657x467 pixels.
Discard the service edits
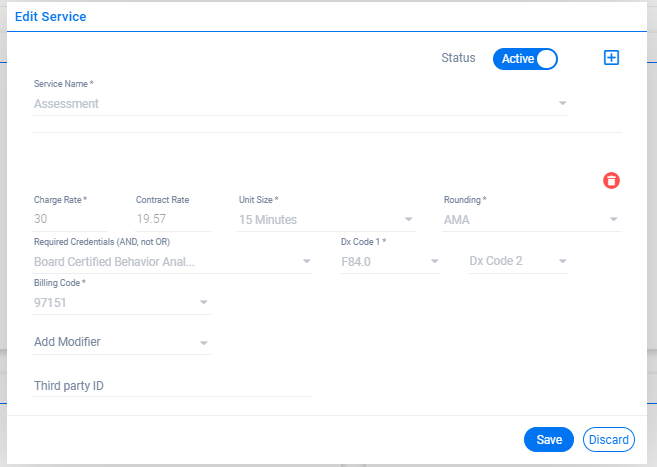pyautogui.click(x=608, y=439)
